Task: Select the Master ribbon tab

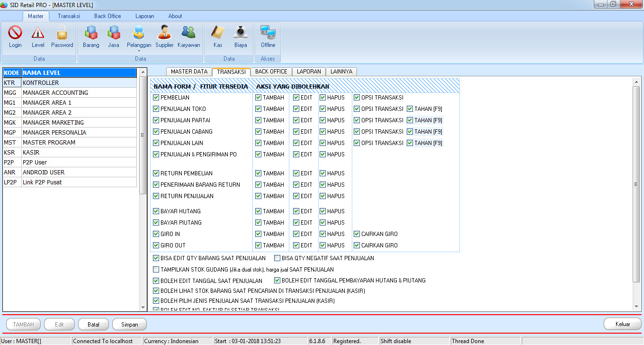Action: click(x=36, y=16)
